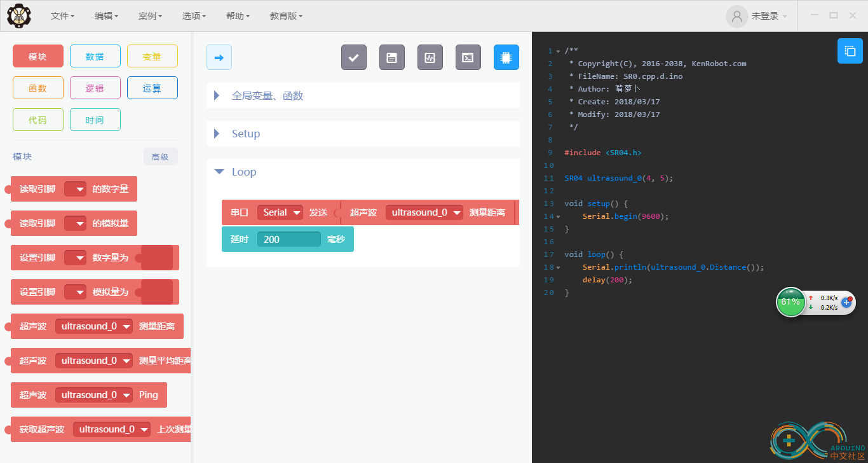Open pin dropdown in 设置引脚数字量为 block
Screen dimensions: 868x463
pyautogui.click(x=75, y=258)
